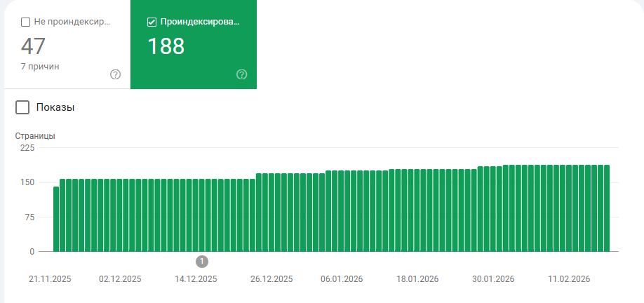Viewport: 644px width, 303px height.
Task: Click the 21.11.2025 date label
Action: point(50,279)
